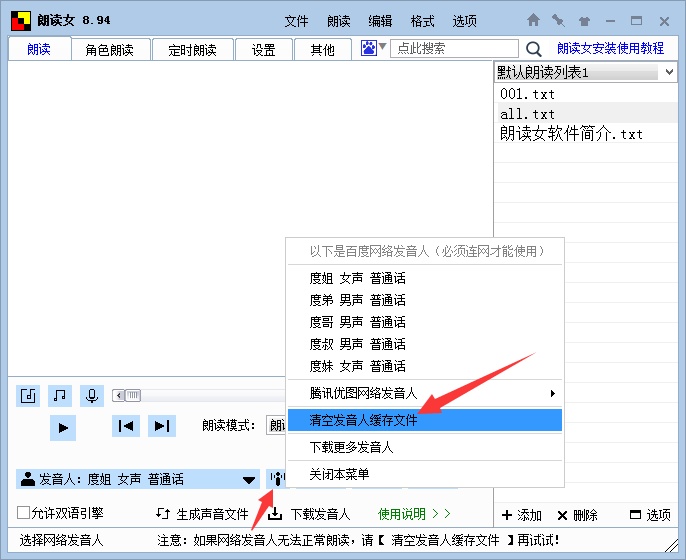This screenshot has width=686, height=560.
Task: Jump to next item button
Action: pos(162,426)
